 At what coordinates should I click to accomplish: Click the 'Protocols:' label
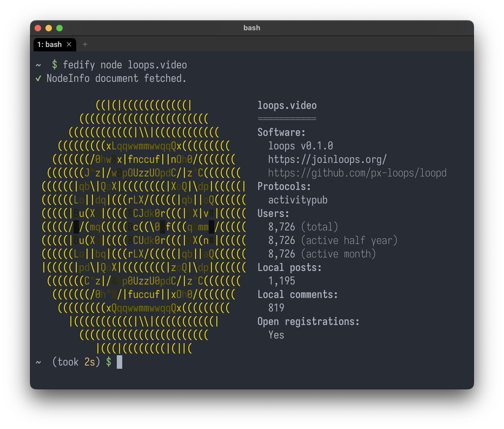click(284, 187)
